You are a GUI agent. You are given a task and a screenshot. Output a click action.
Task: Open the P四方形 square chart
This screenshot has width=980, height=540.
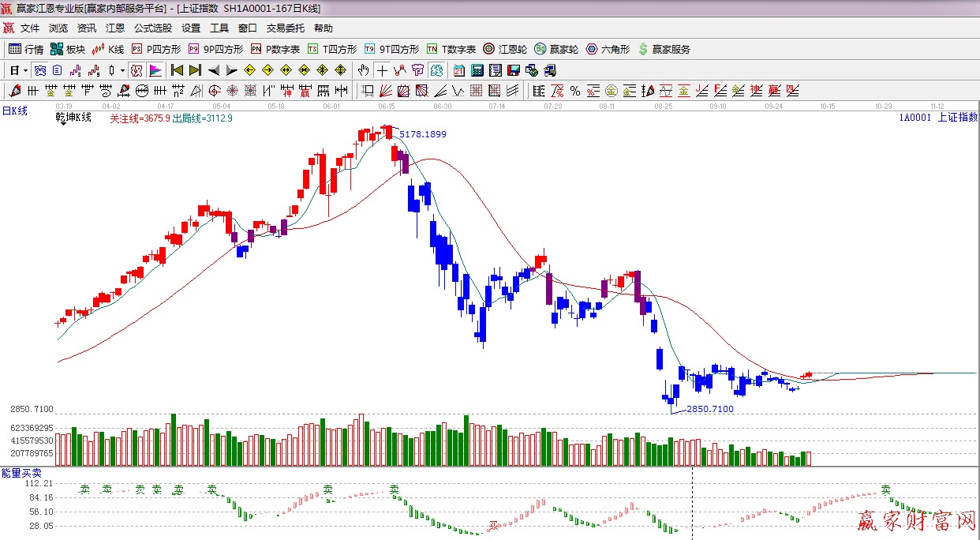(x=156, y=49)
